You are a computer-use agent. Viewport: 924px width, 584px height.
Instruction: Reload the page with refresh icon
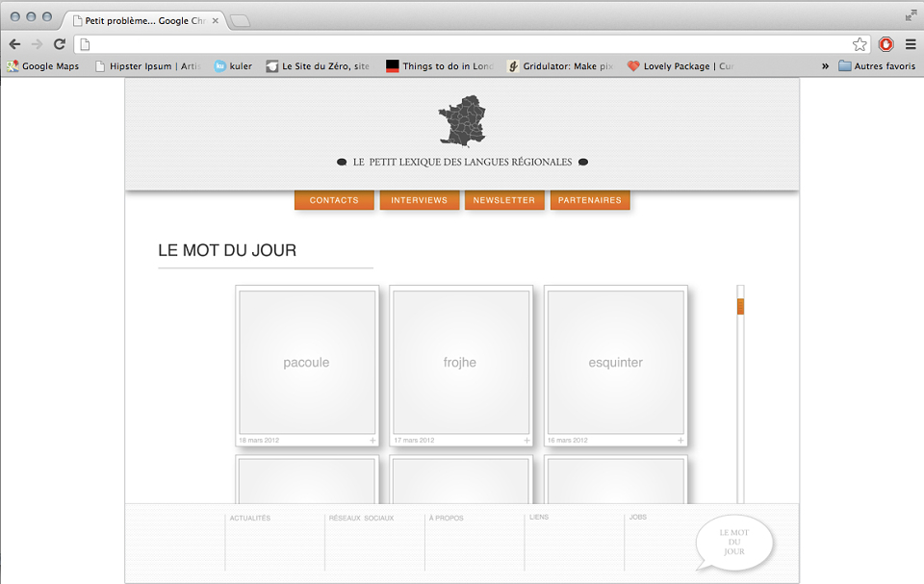(60, 44)
